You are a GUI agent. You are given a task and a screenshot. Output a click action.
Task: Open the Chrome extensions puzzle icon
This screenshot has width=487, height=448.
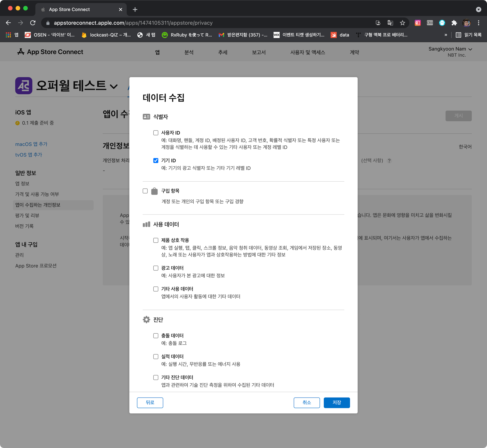click(x=454, y=23)
